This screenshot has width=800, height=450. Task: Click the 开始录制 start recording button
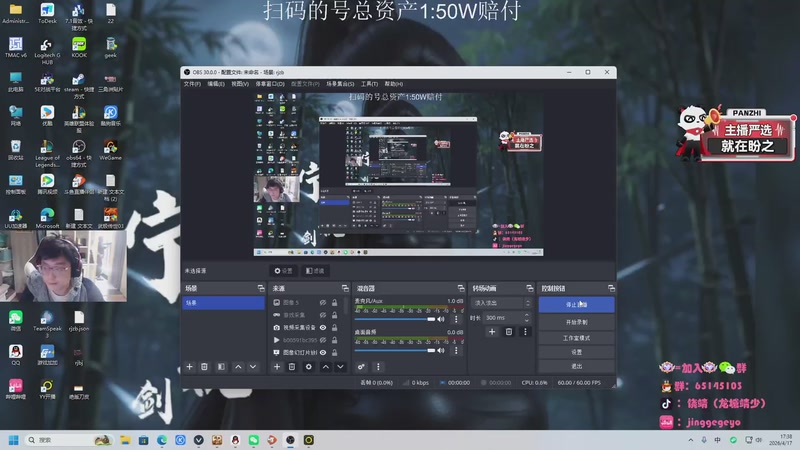577,322
